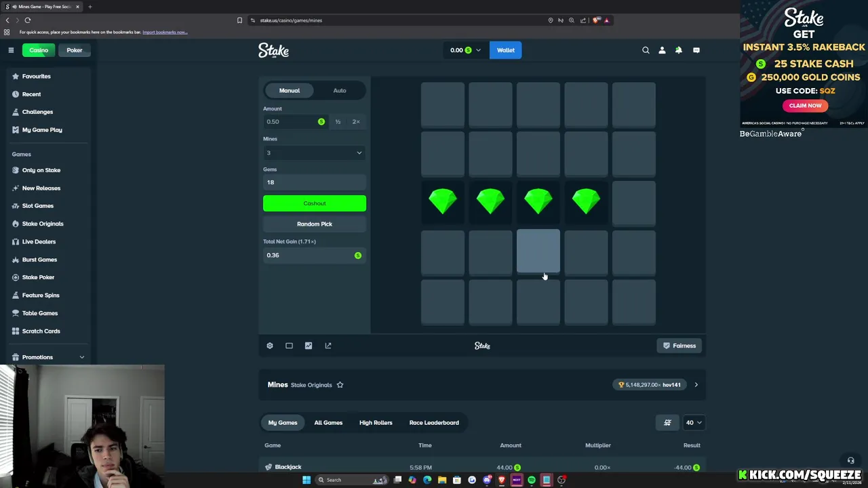The height and width of the screenshot is (488, 868).
Task: Favourite Mines with the star icon
Action: click(340, 385)
